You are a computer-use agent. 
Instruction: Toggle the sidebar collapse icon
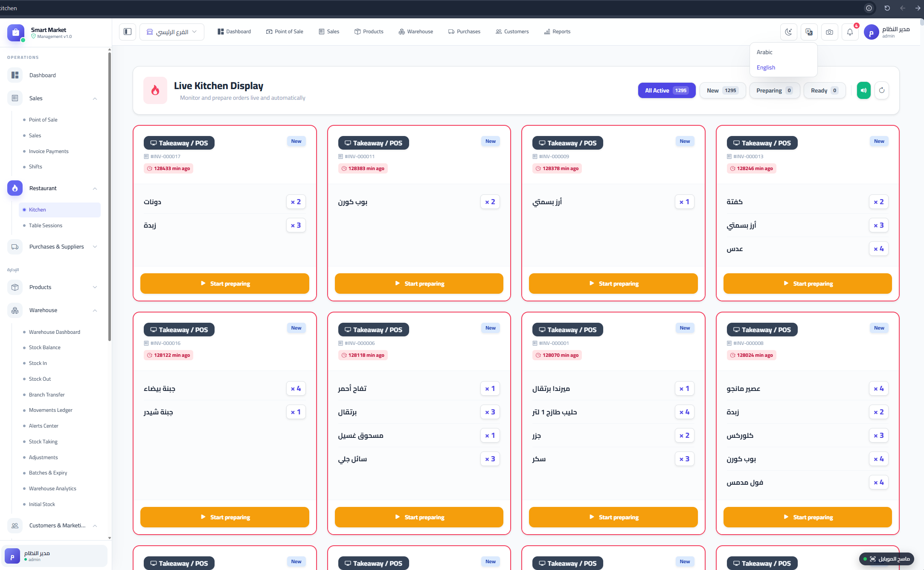click(128, 32)
